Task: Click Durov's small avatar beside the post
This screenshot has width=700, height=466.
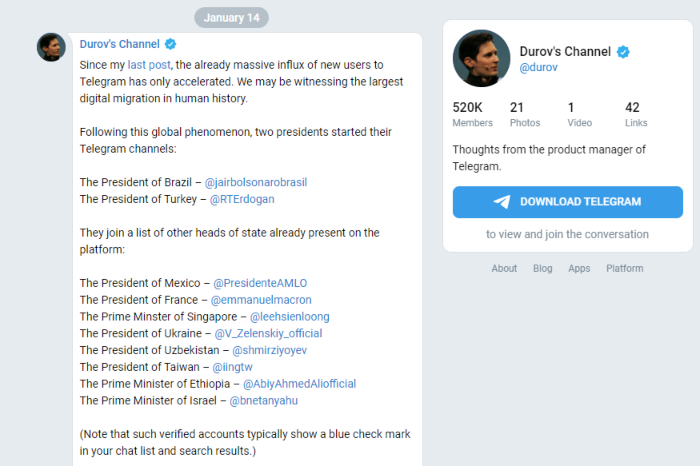Action: click(x=52, y=47)
